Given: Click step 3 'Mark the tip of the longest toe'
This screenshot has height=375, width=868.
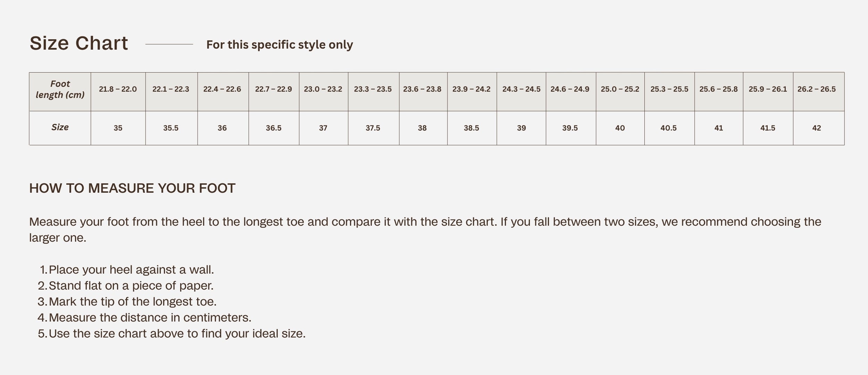Looking at the screenshot, I should click(132, 302).
